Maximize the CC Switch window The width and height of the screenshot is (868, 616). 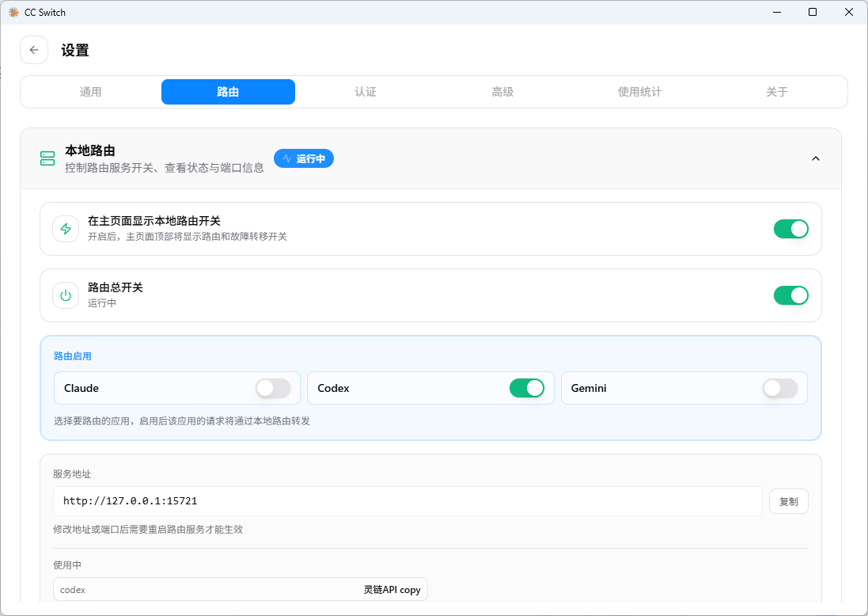point(813,12)
